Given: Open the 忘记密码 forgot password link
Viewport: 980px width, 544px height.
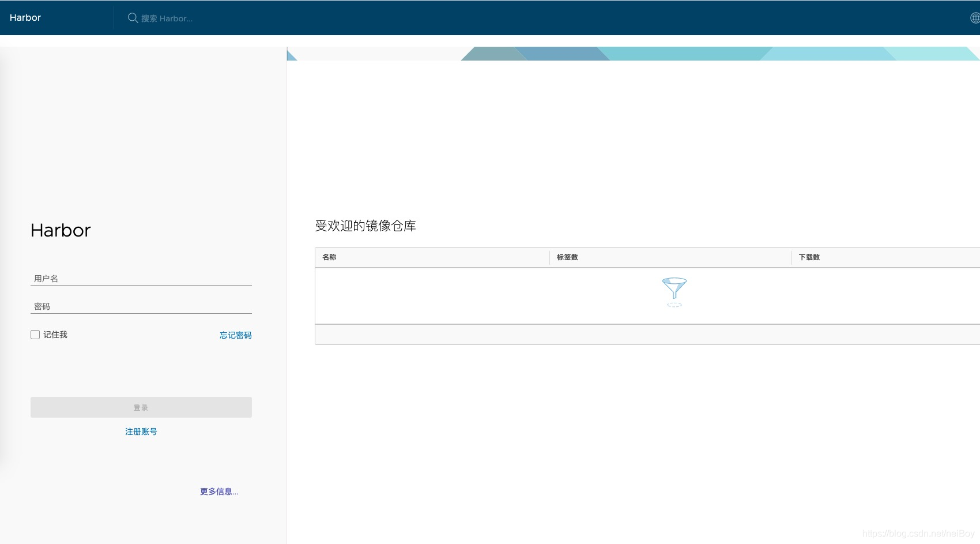Looking at the screenshot, I should point(235,335).
